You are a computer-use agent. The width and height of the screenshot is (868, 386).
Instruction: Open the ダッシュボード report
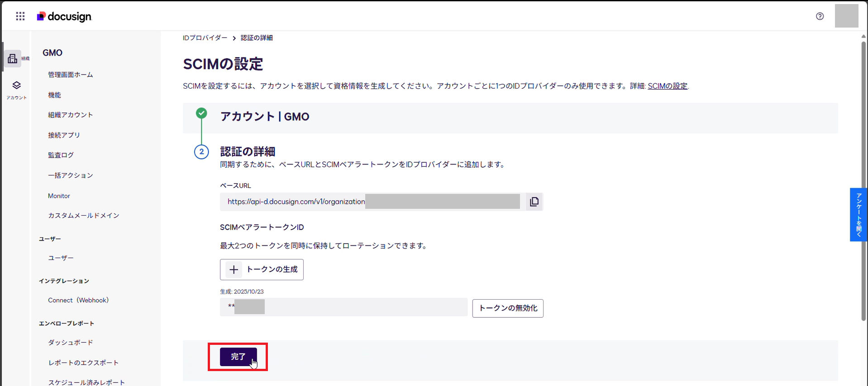pos(71,343)
